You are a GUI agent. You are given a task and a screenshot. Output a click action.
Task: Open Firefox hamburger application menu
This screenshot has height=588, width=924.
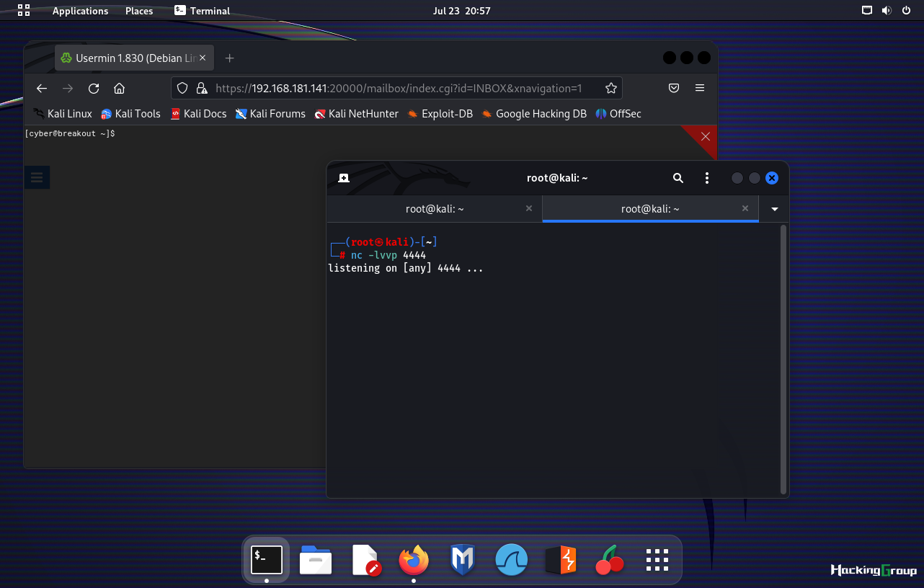click(x=700, y=88)
